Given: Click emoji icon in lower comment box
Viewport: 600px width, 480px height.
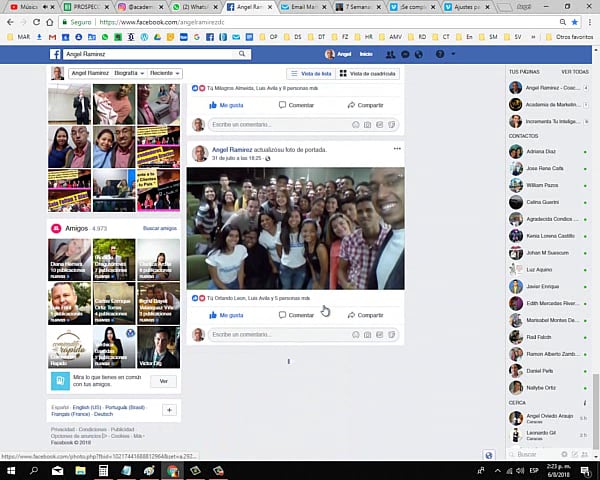Looking at the screenshot, I should coord(355,335).
